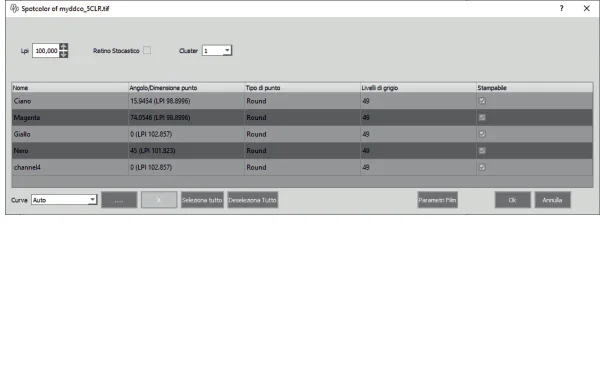600x377 pixels.
Task: Confirm with the Ok button
Action: pyautogui.click(x=512, y=200)
